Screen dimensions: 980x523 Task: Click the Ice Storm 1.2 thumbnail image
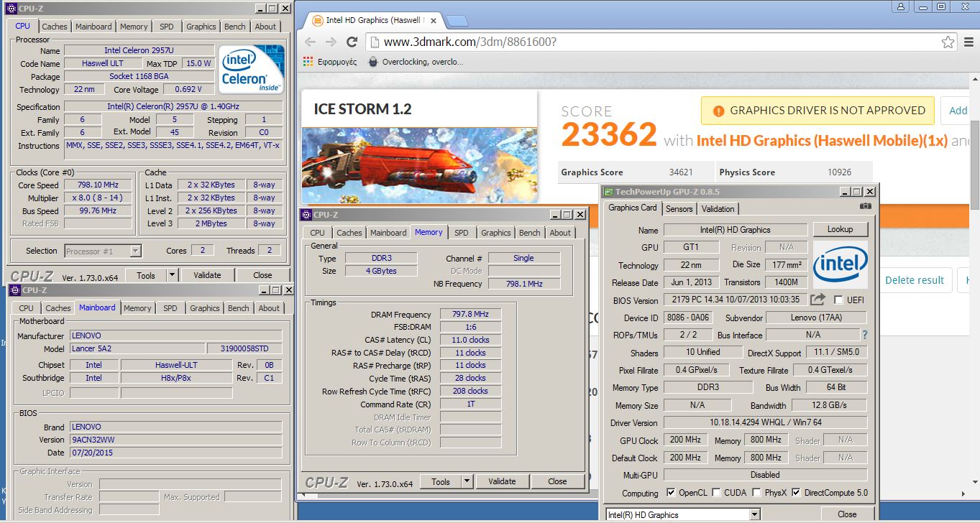point(419,166)
